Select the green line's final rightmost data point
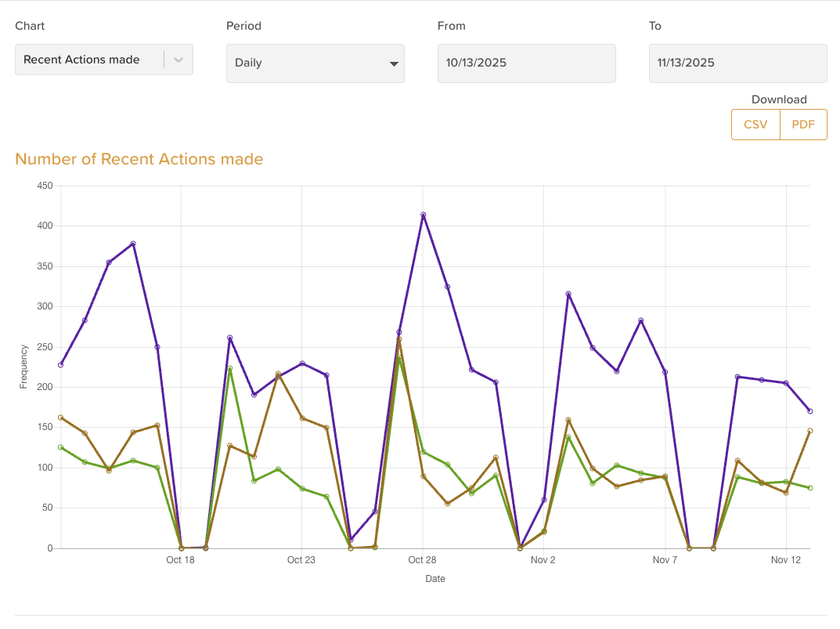 tap(809, 488)
